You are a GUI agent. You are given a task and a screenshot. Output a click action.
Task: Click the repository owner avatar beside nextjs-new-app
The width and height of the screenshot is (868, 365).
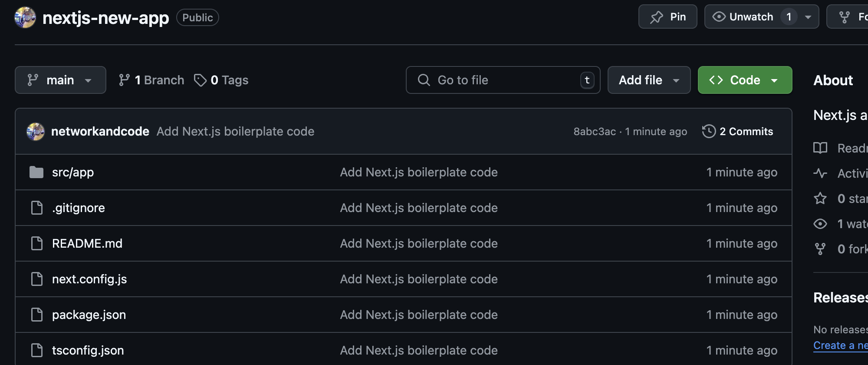click(x=25, y=17)
